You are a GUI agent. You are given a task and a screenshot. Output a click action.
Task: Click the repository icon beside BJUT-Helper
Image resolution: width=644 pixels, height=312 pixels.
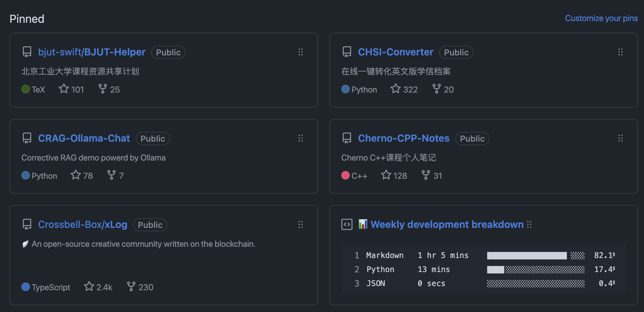(27, 52)
